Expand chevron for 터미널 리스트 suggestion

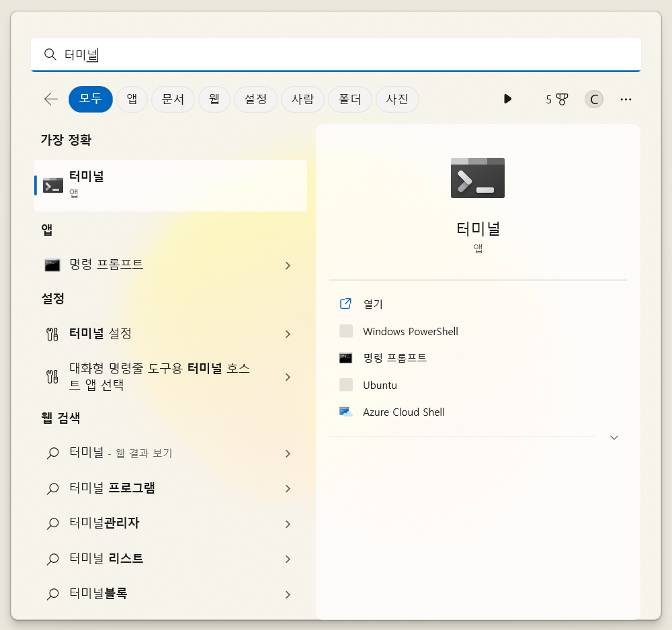(x=288, y=559)
